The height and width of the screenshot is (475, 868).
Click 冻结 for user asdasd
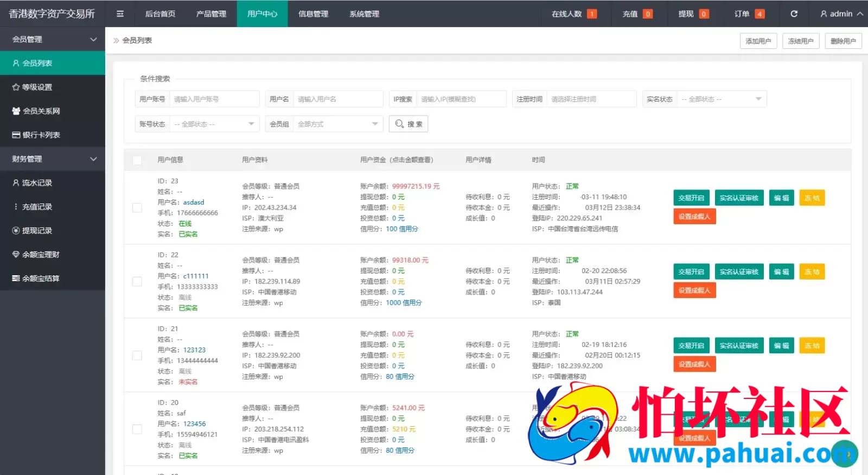[812, 198]
